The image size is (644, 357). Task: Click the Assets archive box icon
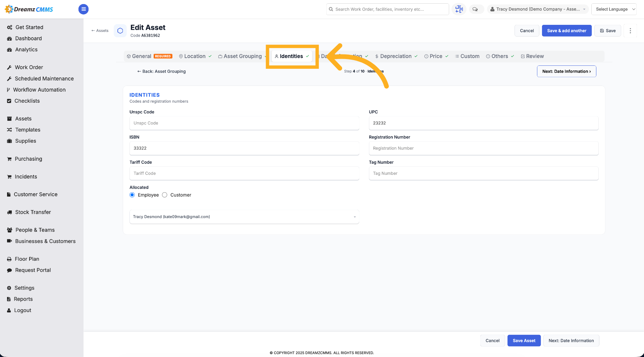point(9,119)
